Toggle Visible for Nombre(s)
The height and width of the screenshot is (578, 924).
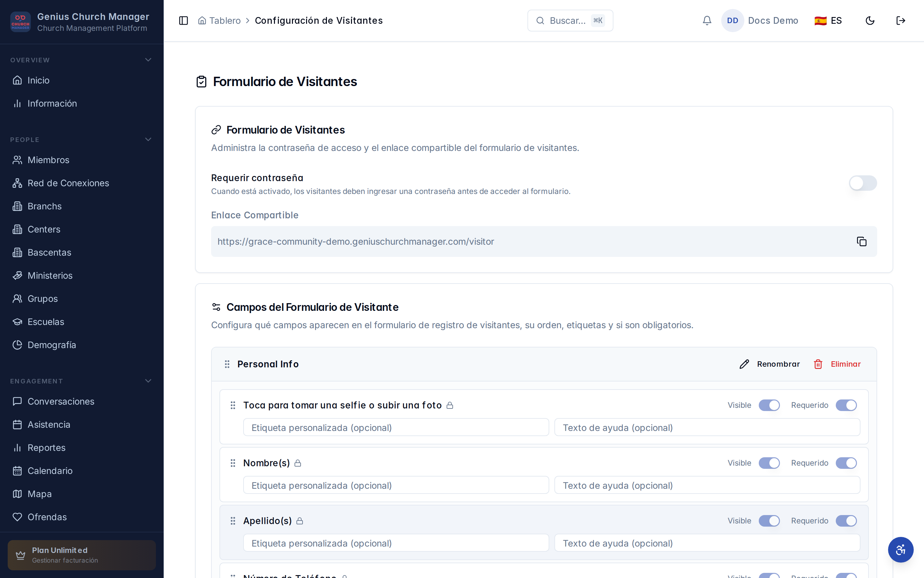(x=769, y=463)
